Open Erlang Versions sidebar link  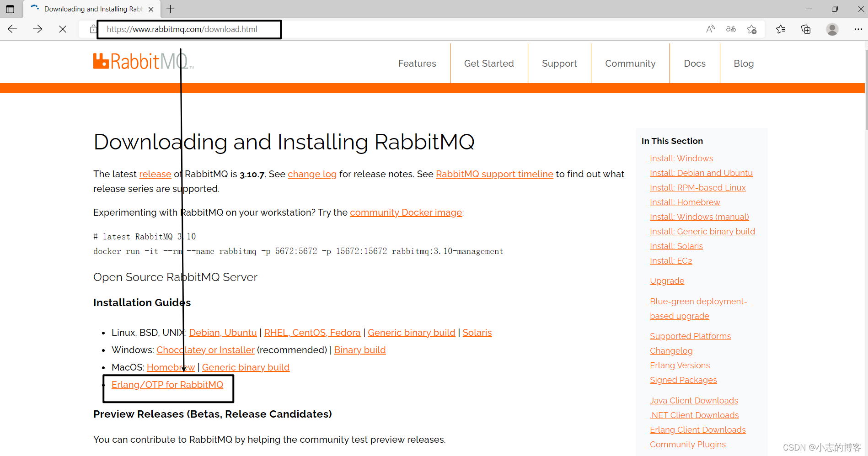coord(680,366)
